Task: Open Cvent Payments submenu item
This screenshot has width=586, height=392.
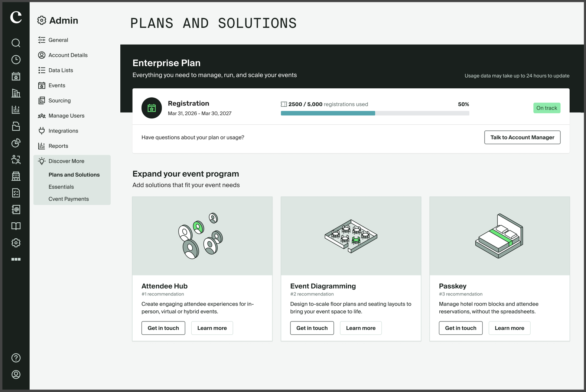Action: pos(69,199)
